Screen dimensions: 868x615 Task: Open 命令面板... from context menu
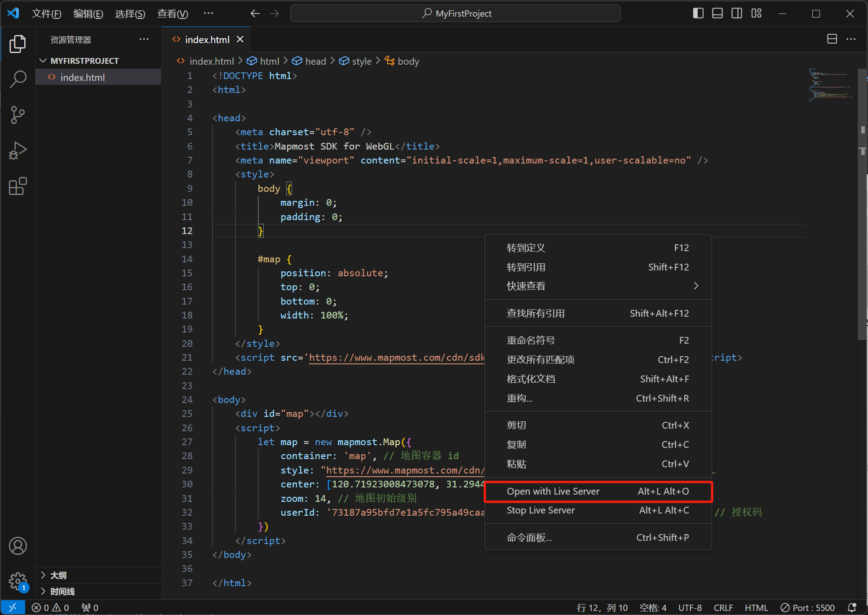pos(598,538)
